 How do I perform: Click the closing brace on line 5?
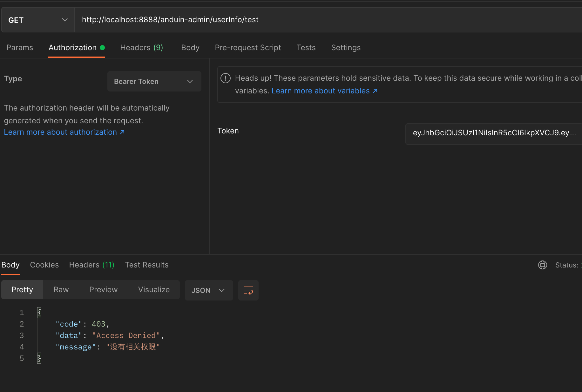coord(39,358)
